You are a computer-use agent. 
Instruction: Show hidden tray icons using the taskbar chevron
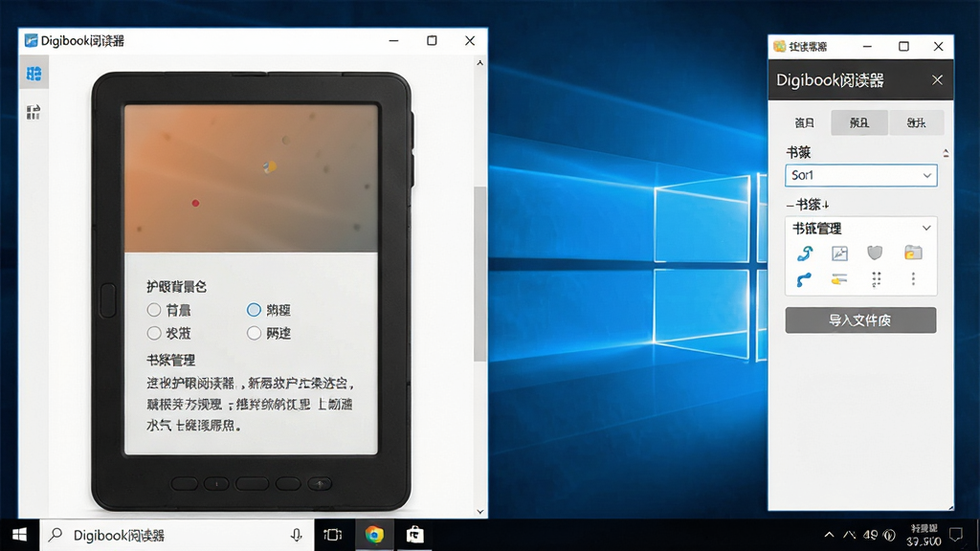pyautogui.click(x=829, y=535)
